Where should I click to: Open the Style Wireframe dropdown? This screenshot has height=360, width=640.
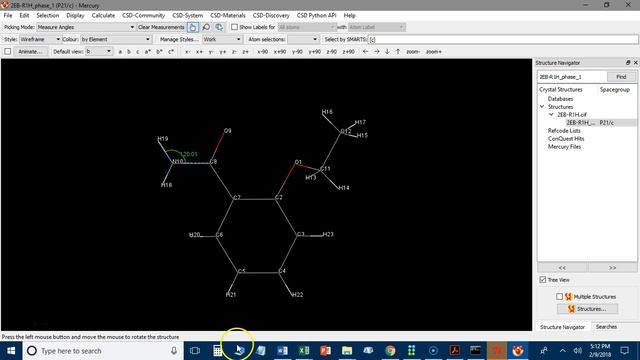[x=40, y=39]
